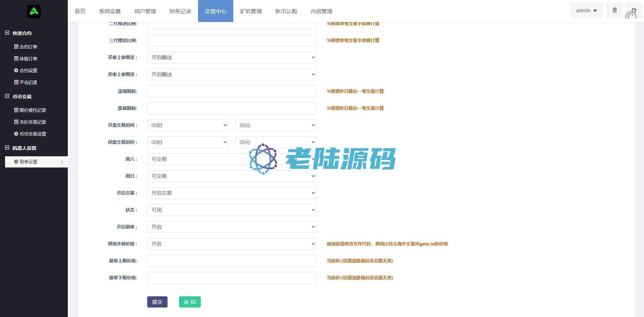Open the 调用外部价格 dropdown
Viewport: 644px width, 317px height.
(232, 244)
